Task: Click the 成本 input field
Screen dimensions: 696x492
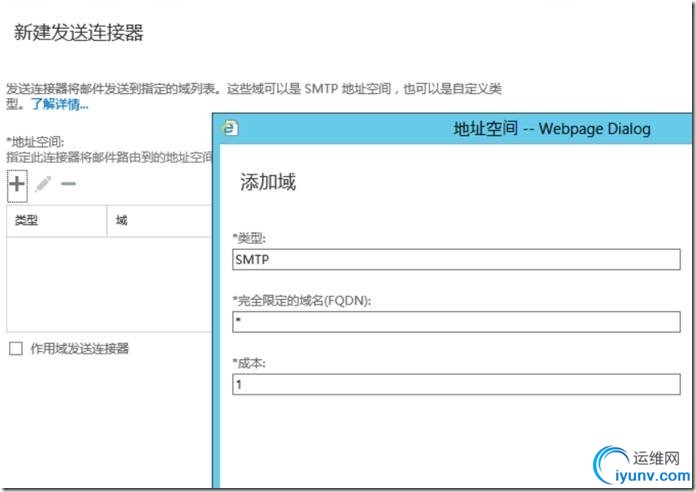Action: pyautogui.click(x=456, y=384)
